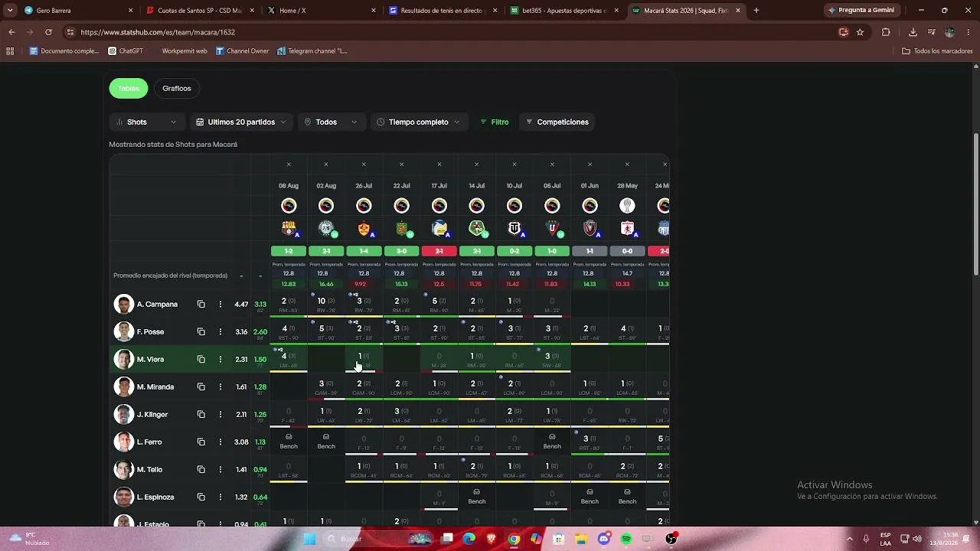The height and width of the screenshot is (551, 980).
Task: Open Discord from the taskbar
Action: [604, 539]
